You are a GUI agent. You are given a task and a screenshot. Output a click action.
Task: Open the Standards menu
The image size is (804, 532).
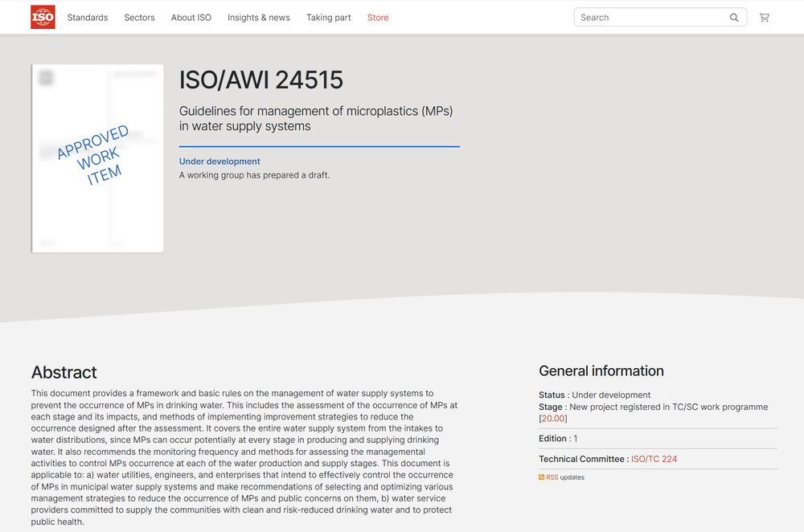coord(88,18)
